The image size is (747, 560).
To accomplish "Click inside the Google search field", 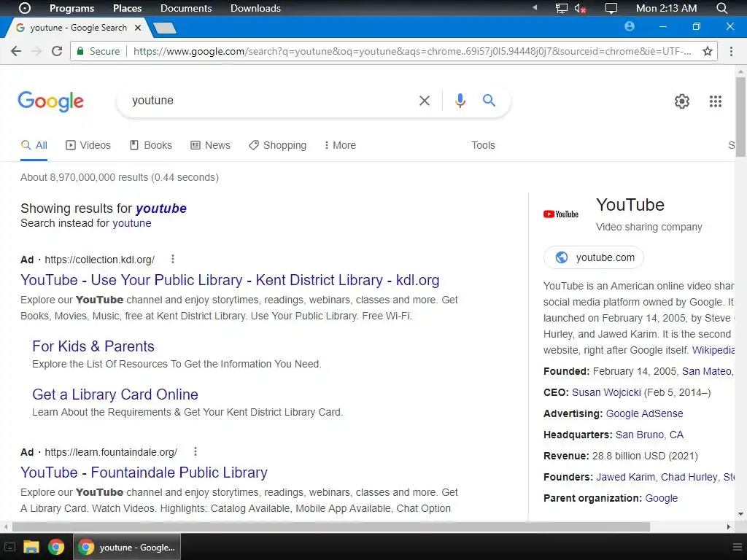I will 271,101.
